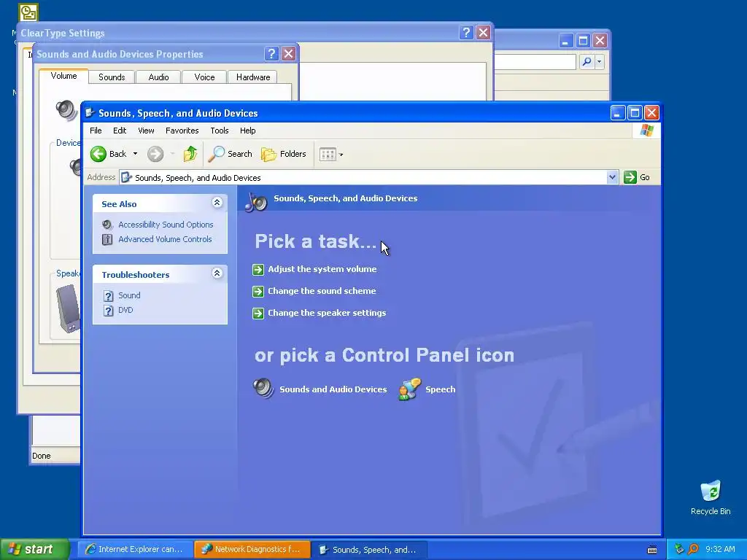The width and height of the screenshot is (747, 560).
Task: Open the Sound troubleshooter
Action: pos(129,295)
